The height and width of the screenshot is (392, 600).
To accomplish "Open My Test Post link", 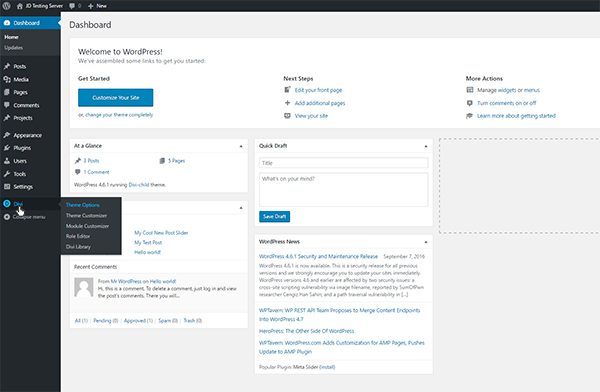I will pyautogui.click(x=148, y=243).
